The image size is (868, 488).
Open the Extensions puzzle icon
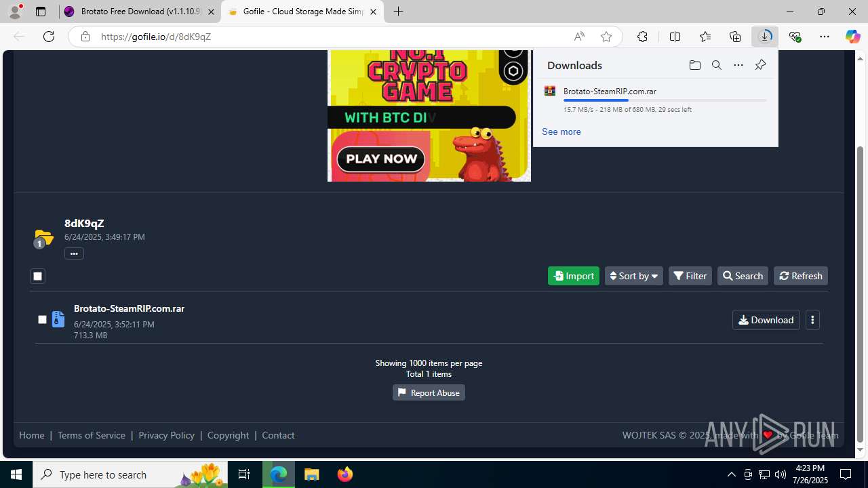click(x=642, y=37)
